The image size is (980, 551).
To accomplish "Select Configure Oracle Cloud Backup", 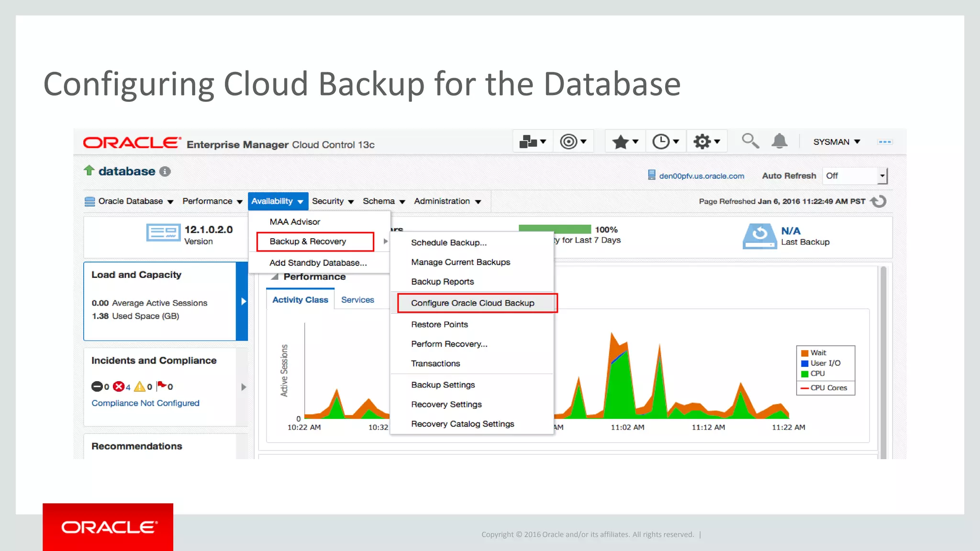I will [x=477, y=303].
